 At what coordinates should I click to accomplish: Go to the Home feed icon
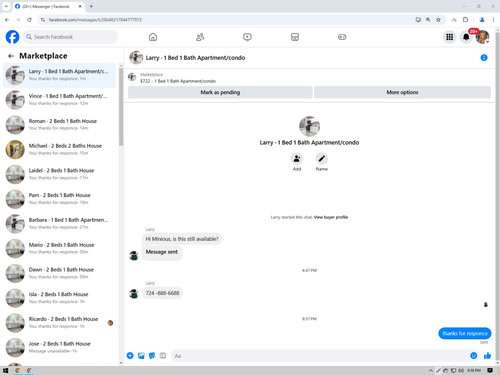[x=153, y=37]
